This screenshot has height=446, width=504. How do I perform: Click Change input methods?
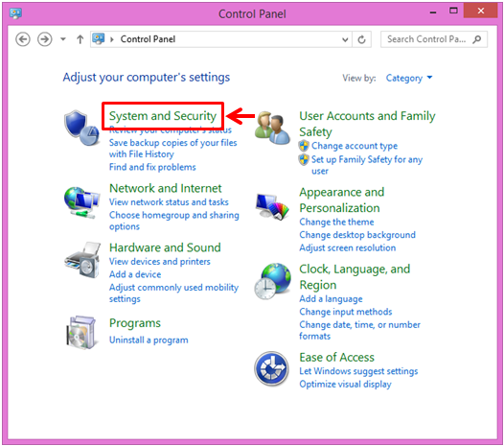(346, 312)
